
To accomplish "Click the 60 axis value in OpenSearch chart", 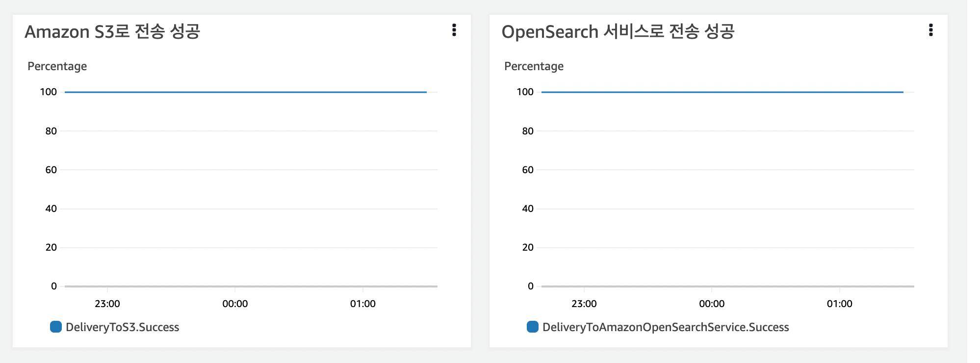I will (x=528, y=170).
